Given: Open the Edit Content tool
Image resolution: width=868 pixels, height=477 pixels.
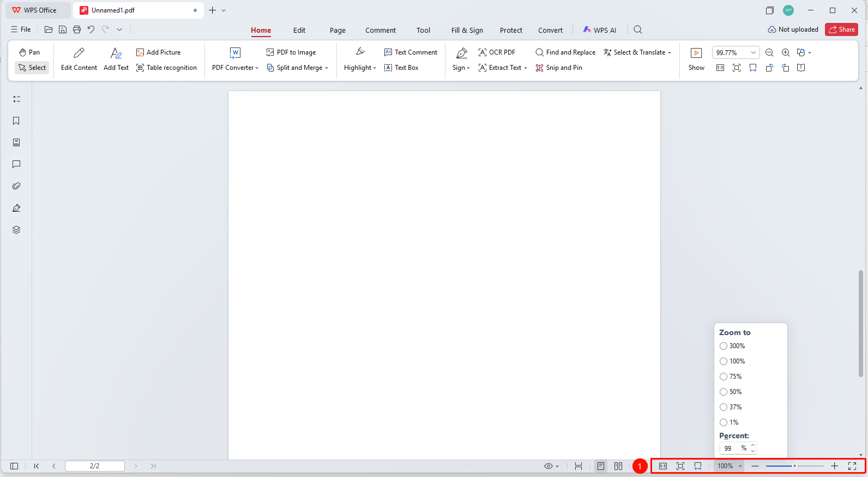Looking at the screenshot, I should [x=79, y=59].
